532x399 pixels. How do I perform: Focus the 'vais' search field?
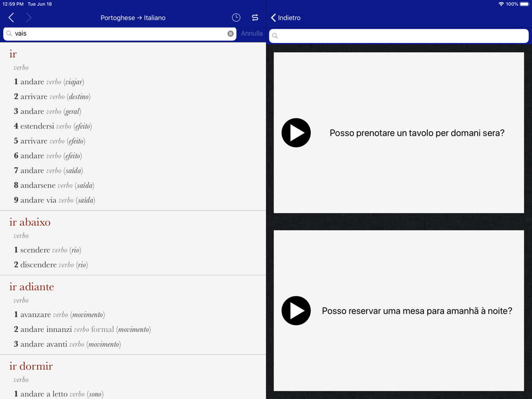tap(120, 34)
